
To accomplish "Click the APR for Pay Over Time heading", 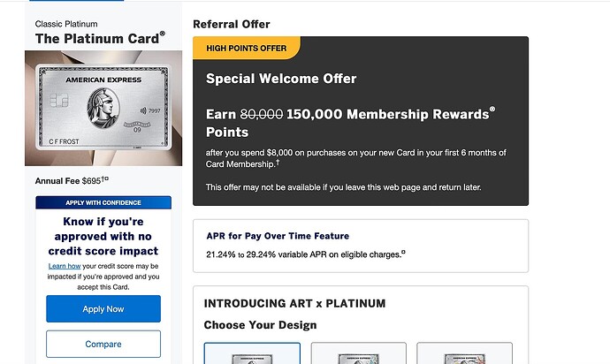I will [x=278, y=236].
